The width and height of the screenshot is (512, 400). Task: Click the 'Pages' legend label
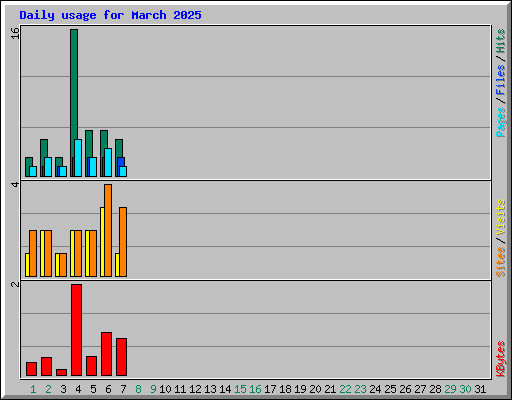click(501, 122)
